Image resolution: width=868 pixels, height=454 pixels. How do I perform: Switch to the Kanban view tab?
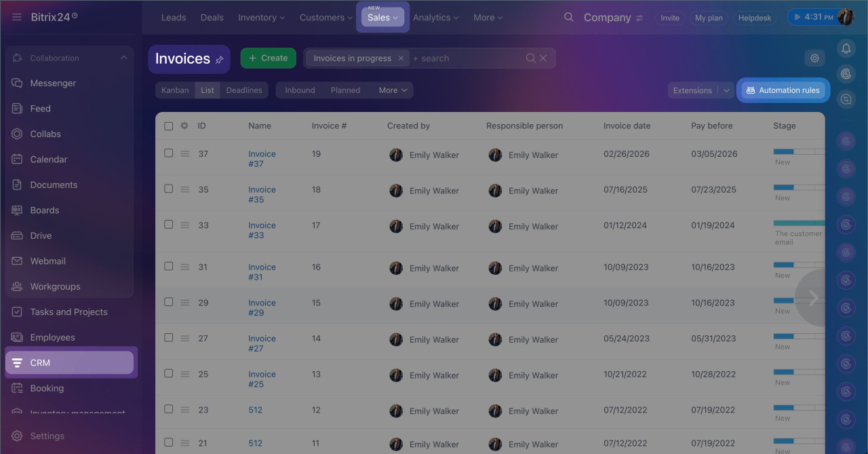coord(175,90)
